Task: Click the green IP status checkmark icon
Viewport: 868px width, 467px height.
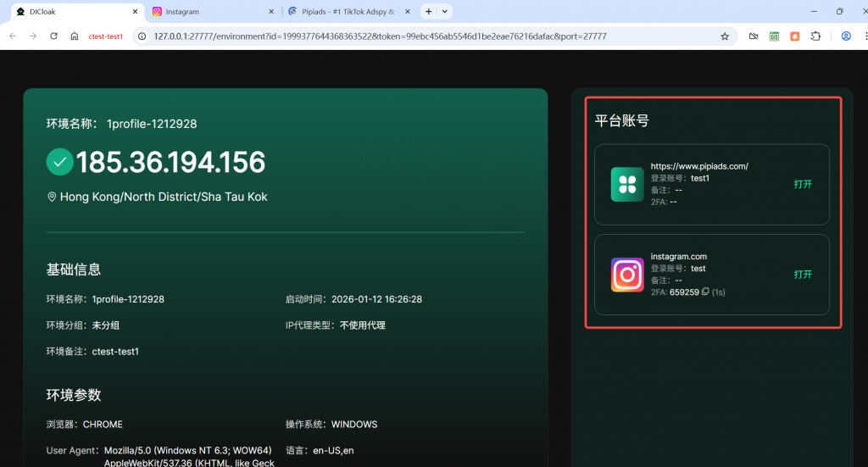Action: tap(59, 162)
